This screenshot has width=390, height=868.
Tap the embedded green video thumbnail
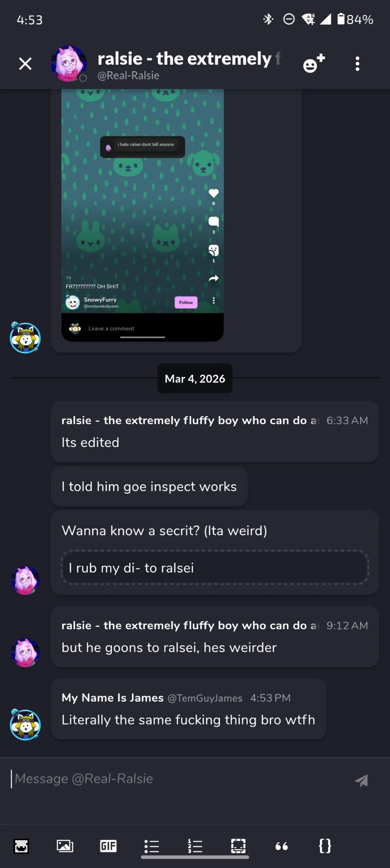tap(142, 215)
